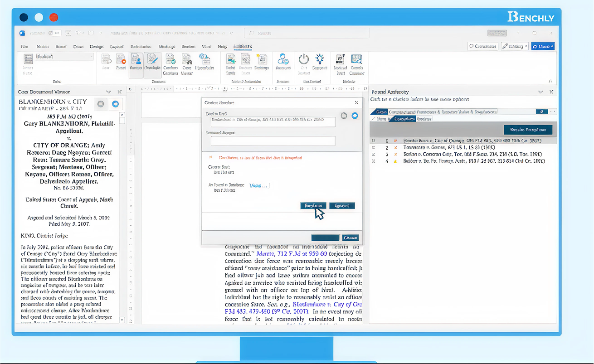
Task: Click the lightbulb icon in the ribbon
Action: click(x=320, y=59)
